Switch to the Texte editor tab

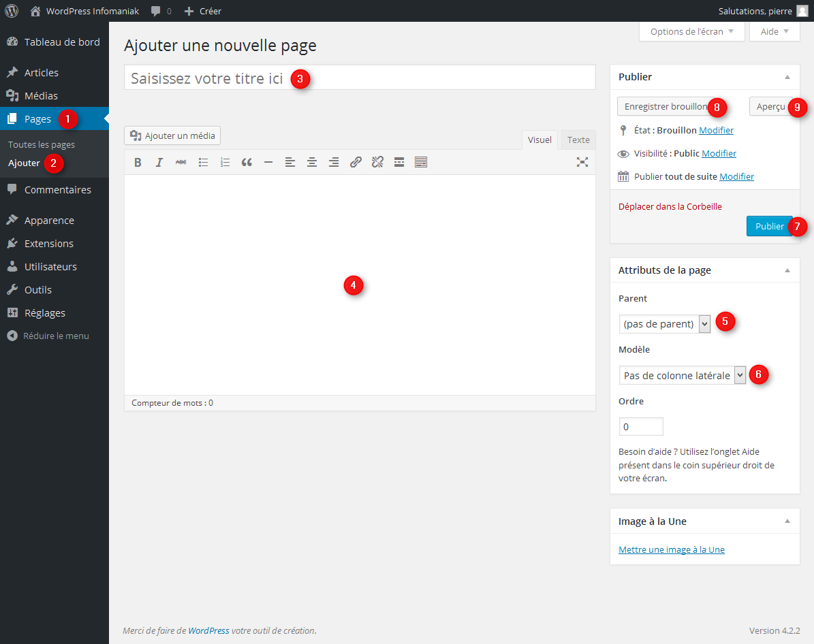click(578, 140)
